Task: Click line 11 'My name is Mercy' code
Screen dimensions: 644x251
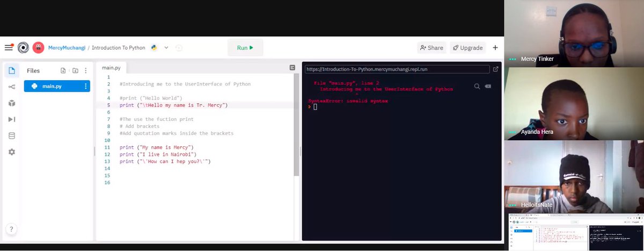Action: [x=156, y=147]
